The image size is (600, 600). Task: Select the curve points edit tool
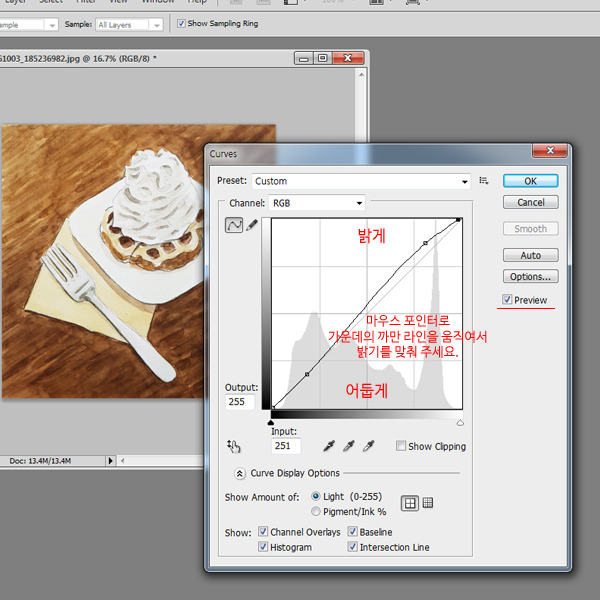(x=234, y=225)
